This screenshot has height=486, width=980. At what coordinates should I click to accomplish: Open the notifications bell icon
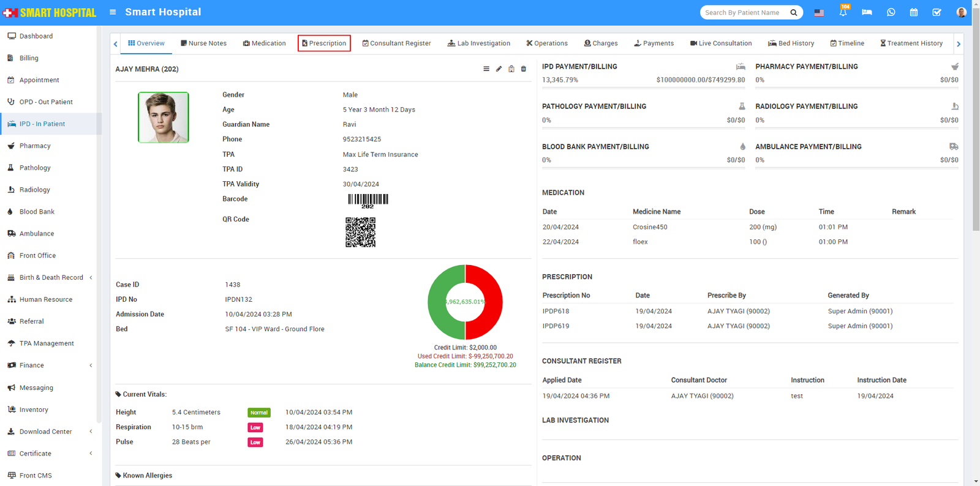pyautogui.click(x=843, y=12)
